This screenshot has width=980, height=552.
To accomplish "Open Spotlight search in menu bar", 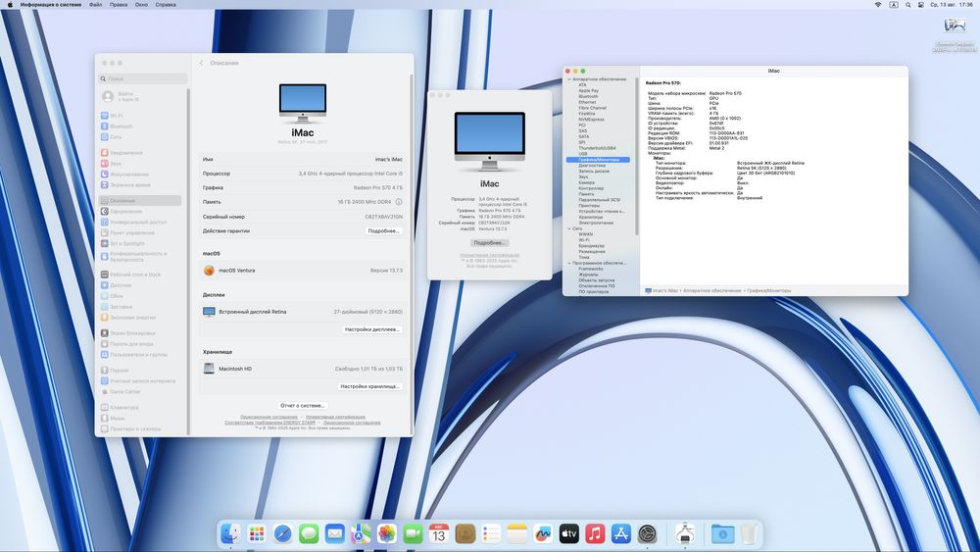I will coord(907,4).
